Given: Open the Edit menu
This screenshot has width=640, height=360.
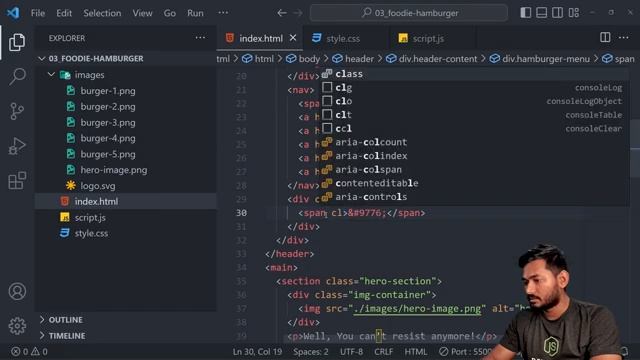Looking at the screenshot, I should pos(64,13).
